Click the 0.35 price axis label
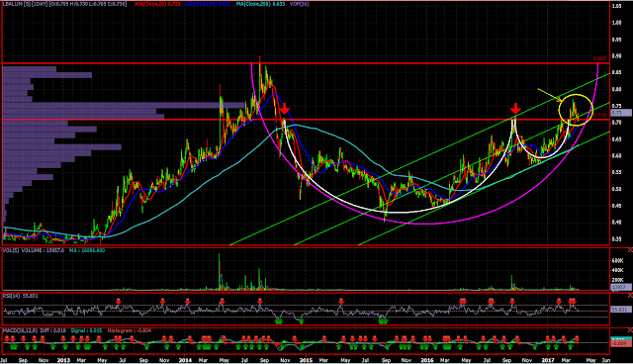Image resolution: width=633 pixels, height=364 pixels. coord(616,239)
